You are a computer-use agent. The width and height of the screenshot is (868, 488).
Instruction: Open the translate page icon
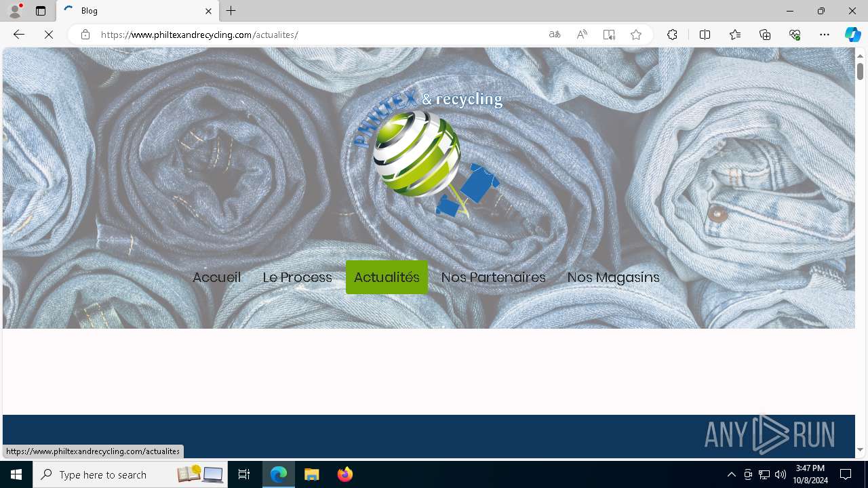(555, 35)
